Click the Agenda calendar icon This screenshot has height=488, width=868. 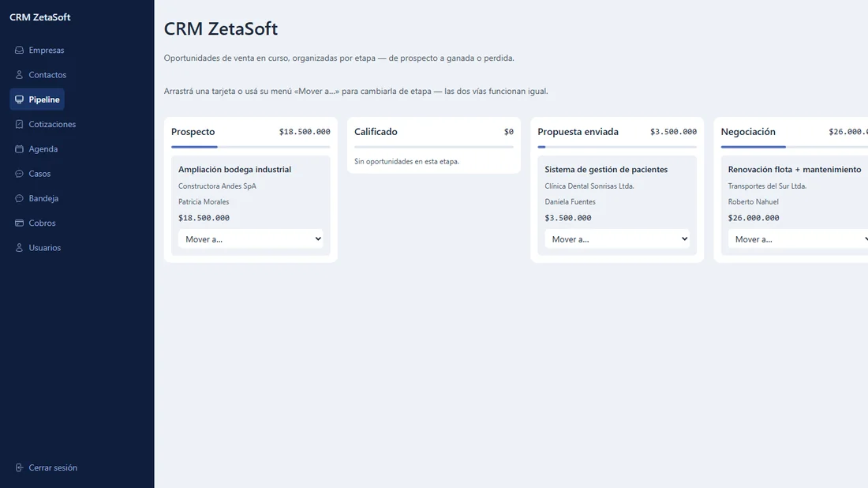pos(20,149)
